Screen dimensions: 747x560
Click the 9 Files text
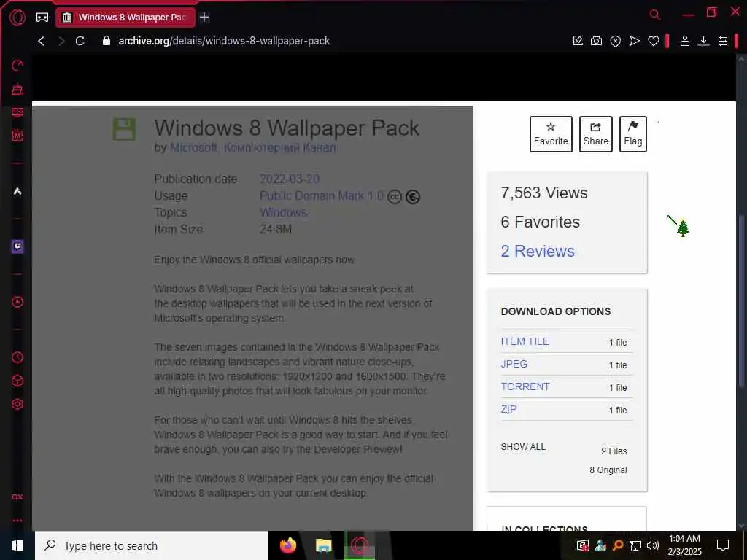[x=614, y=451]
